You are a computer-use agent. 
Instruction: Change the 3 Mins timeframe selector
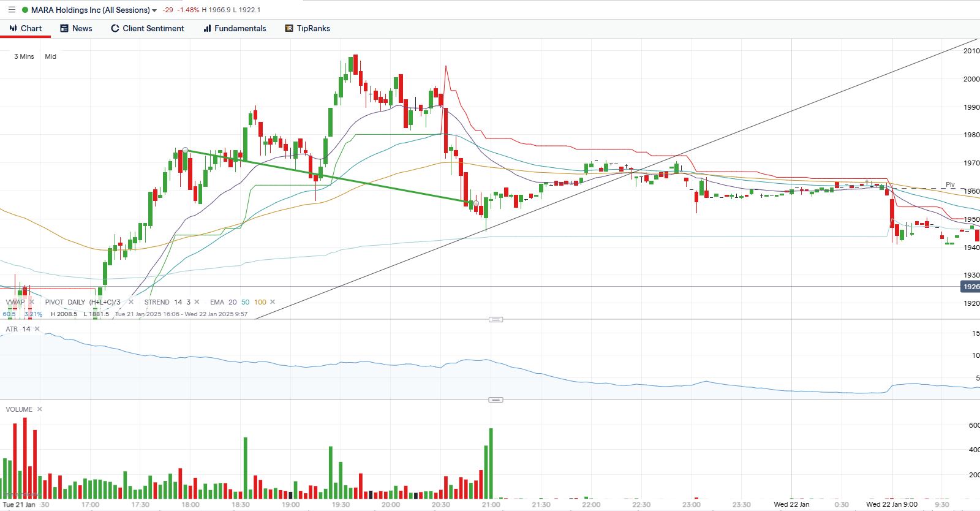tap(24, 56)
